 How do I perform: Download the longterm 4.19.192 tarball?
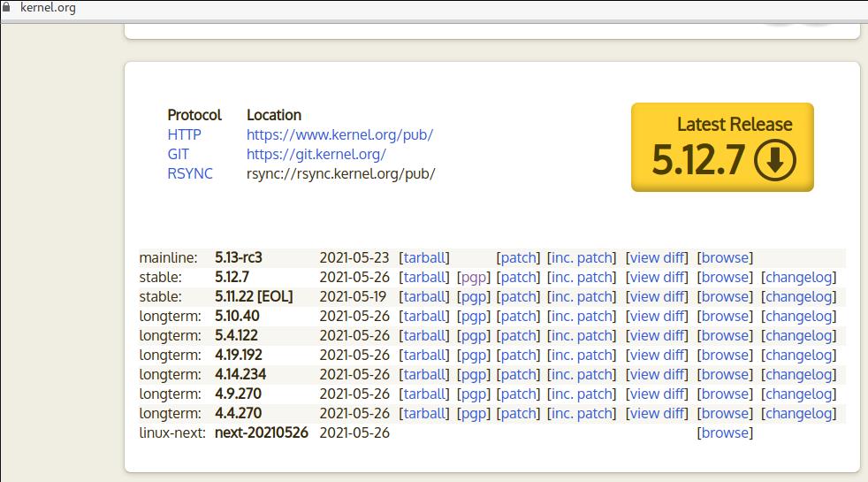(x=424, y=355)
